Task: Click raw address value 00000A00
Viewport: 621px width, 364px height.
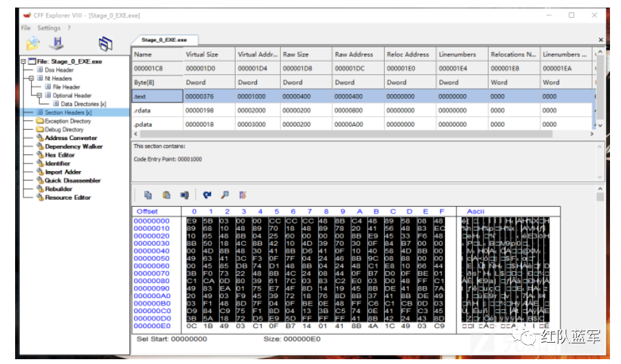Action: tap(348, 124)
